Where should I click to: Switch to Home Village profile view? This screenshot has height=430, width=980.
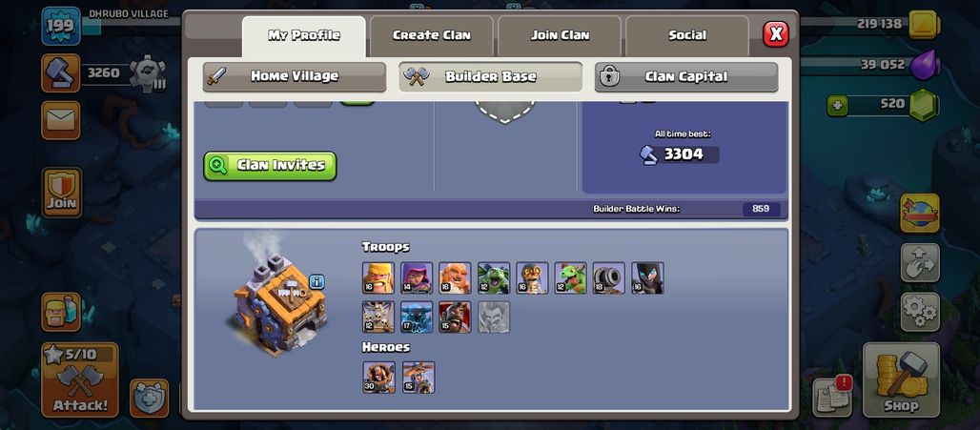pos(295,77)
